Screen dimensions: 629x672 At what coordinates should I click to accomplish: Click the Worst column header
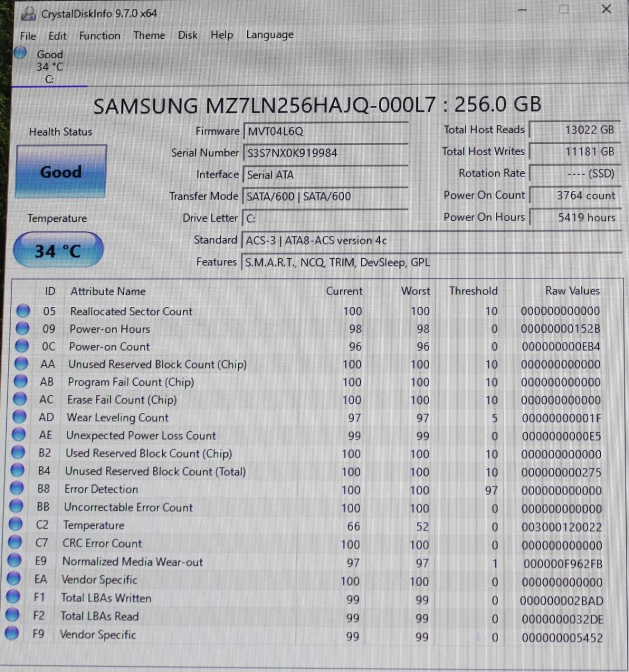tap(415, 291)
